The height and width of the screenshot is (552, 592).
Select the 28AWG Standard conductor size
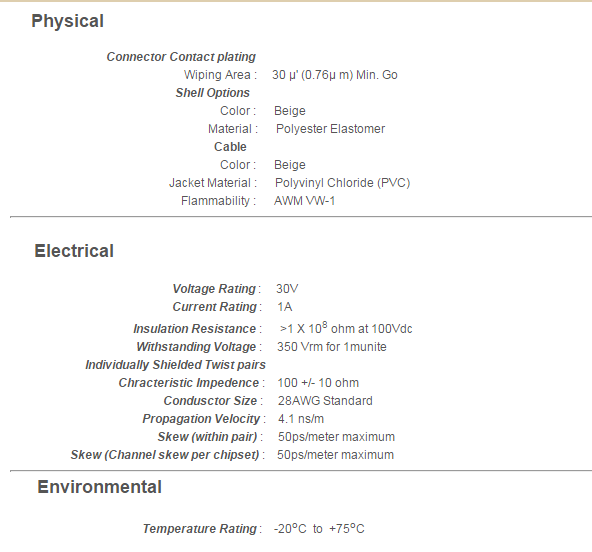pos(325,401)
